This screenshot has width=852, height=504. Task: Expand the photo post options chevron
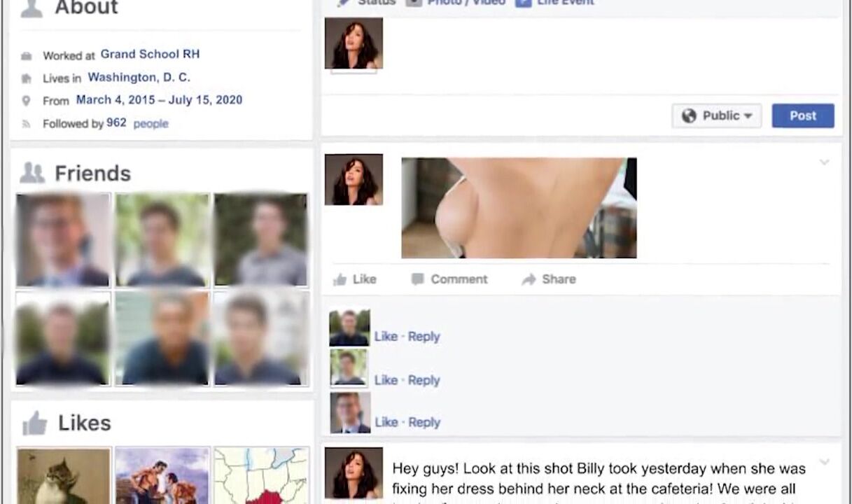coord(824,162)
